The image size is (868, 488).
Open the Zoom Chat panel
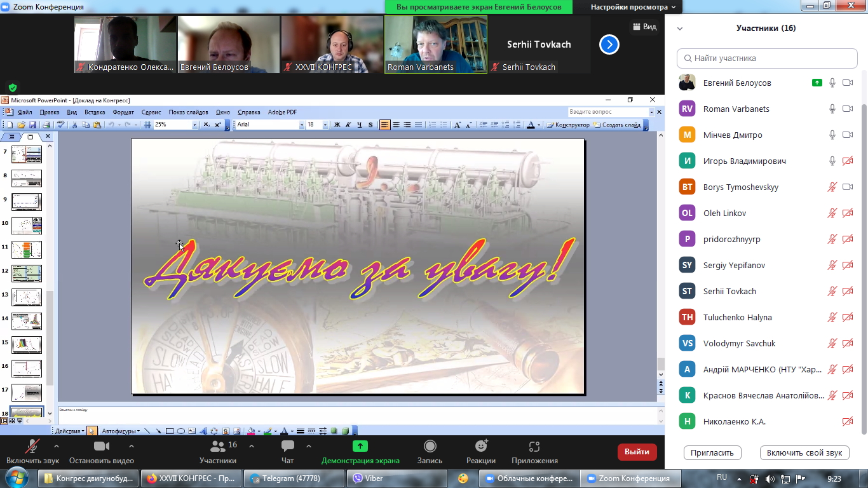287,451
